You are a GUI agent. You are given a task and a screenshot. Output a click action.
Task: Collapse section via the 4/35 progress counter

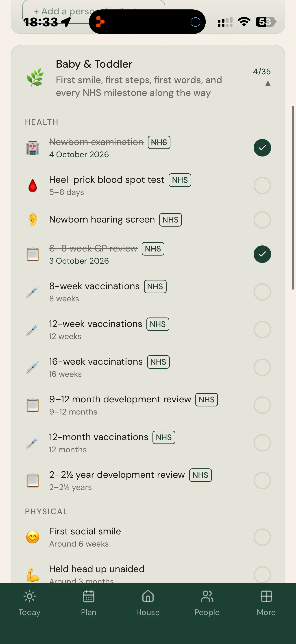[262, 71]
